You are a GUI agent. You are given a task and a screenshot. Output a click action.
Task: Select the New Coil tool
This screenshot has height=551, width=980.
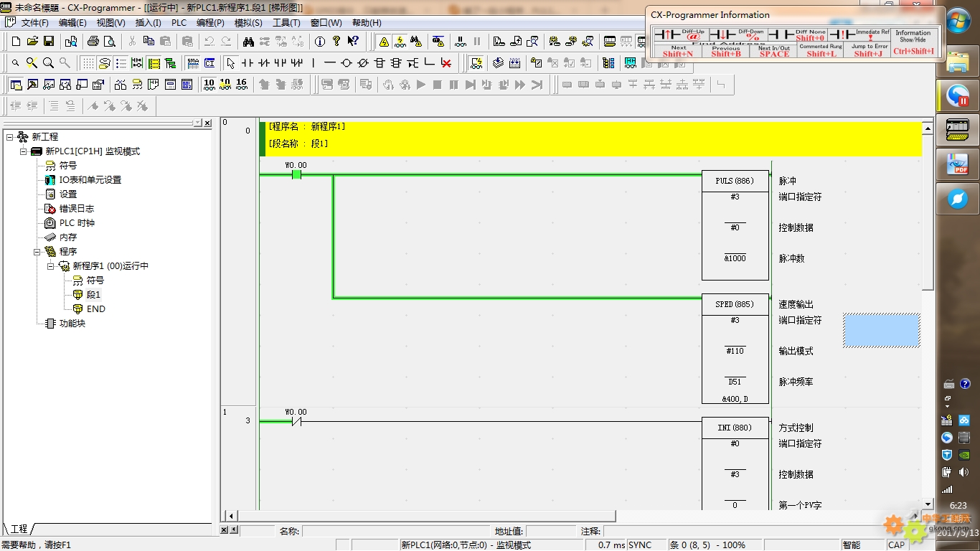tap(346, 63)
